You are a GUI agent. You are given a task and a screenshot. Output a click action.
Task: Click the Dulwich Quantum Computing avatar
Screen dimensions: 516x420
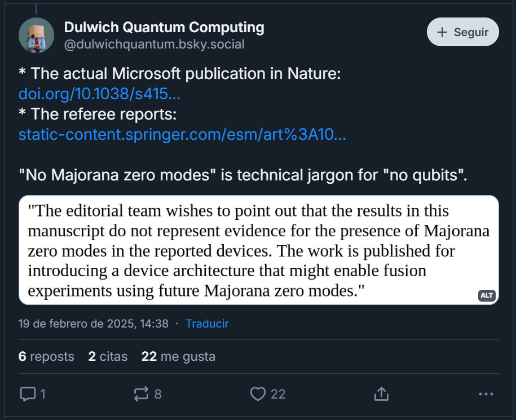(x=36, y=35)
